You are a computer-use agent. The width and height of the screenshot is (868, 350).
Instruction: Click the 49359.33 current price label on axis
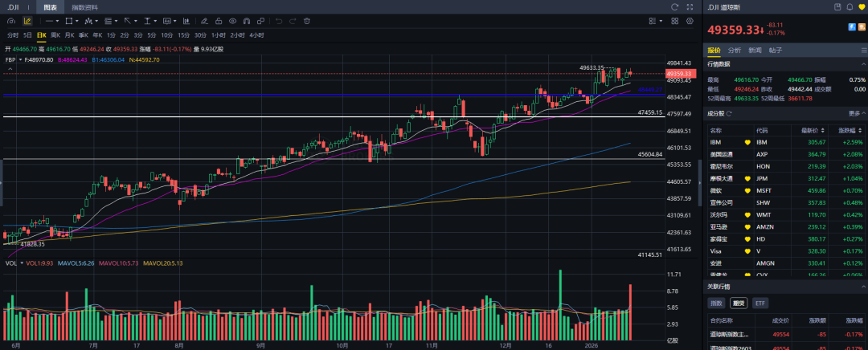(x=678, y=74)
